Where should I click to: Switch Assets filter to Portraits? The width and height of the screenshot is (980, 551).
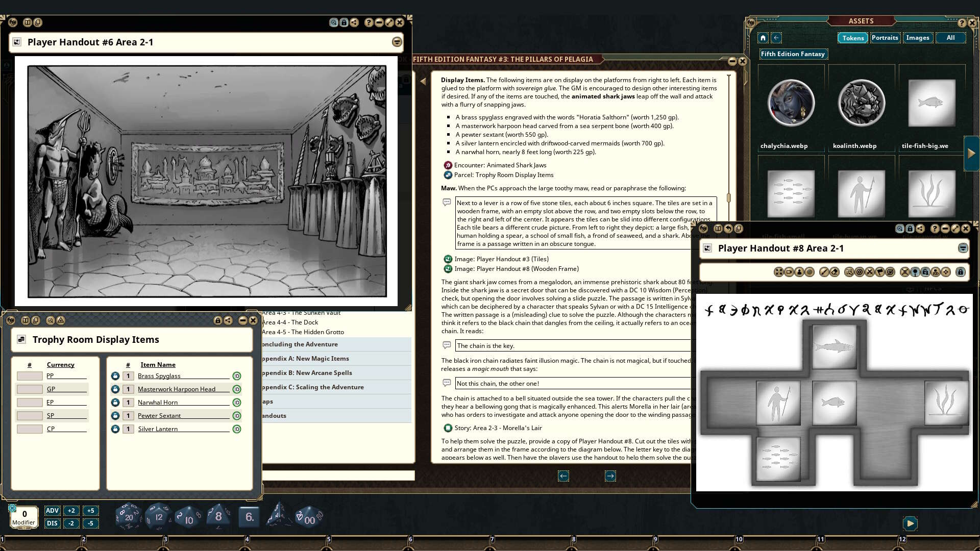pyautogui.click(x=885, y=38)
